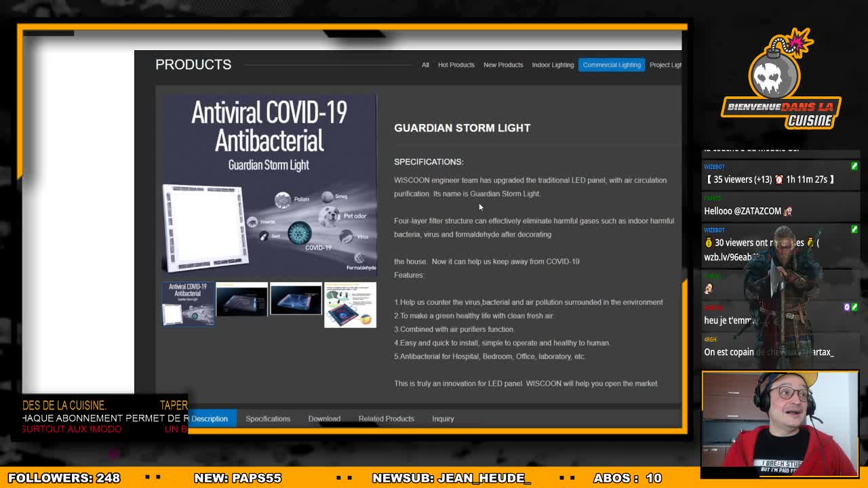Click the feature line about Hospital, Bedroom, Office
This screenshot has width=868, height=488.
coord(490,356)
